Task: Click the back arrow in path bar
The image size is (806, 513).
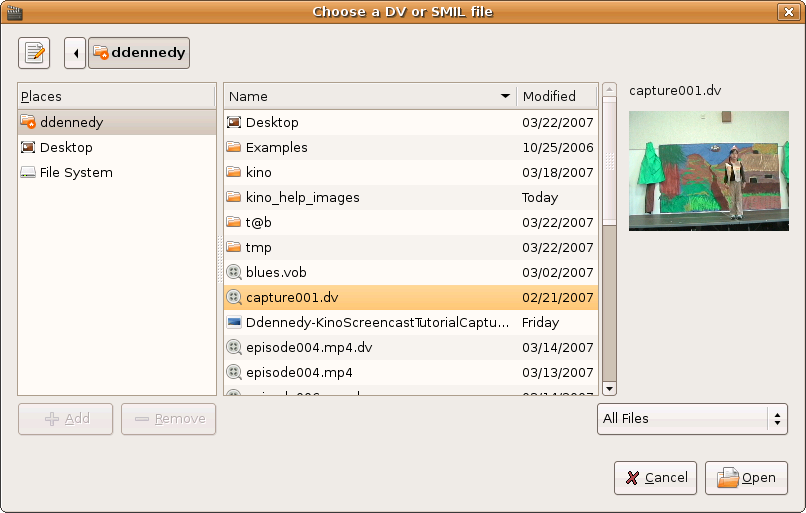Action: 75,52
